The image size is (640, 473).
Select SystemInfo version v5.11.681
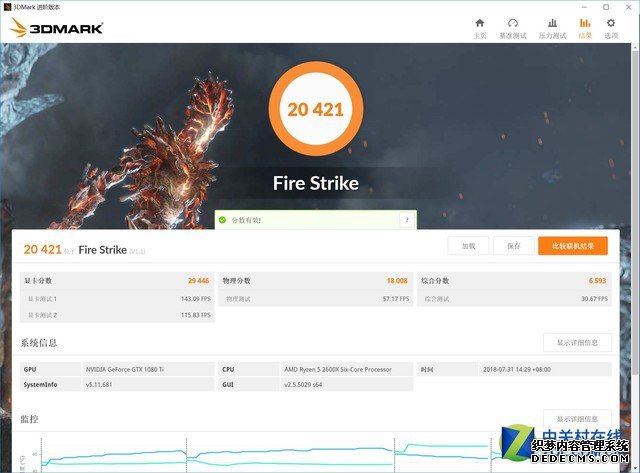[x=99, y=384]
